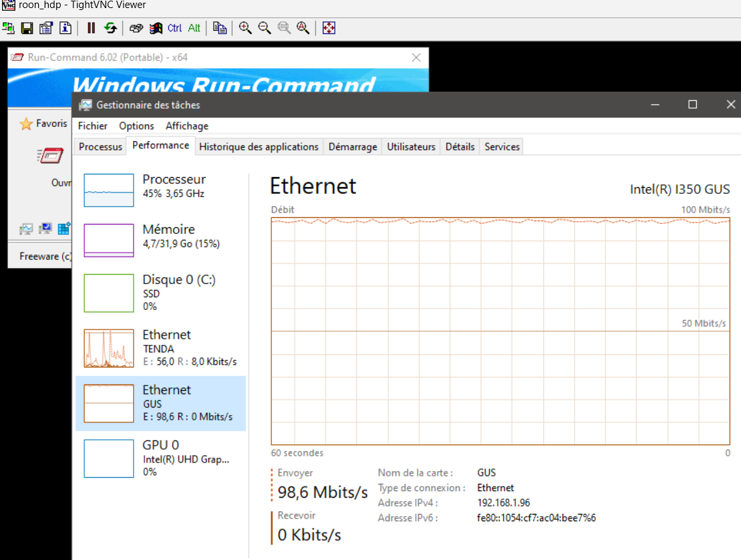Open file transfer icon in TightVNC toolbar
The width and height of the screenshot is (741, 560).
(x=220, y=28)
